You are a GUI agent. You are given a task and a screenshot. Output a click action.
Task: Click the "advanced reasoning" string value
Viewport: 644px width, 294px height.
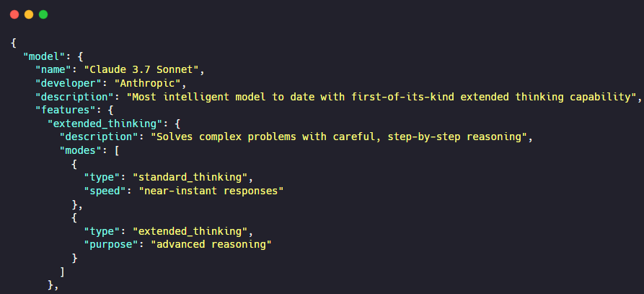coord(211,245)
